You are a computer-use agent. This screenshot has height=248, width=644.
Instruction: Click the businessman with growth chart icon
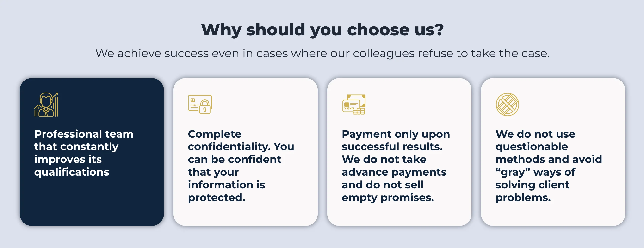coord(46,105)
